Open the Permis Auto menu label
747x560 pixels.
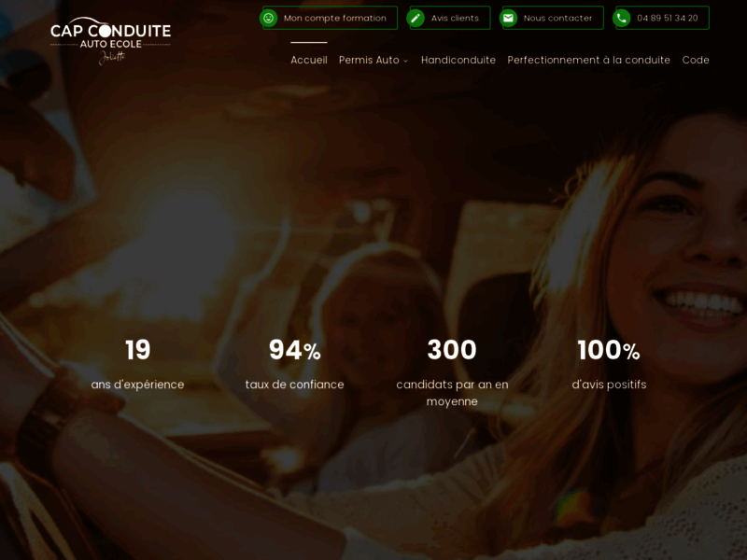point(368,60)
